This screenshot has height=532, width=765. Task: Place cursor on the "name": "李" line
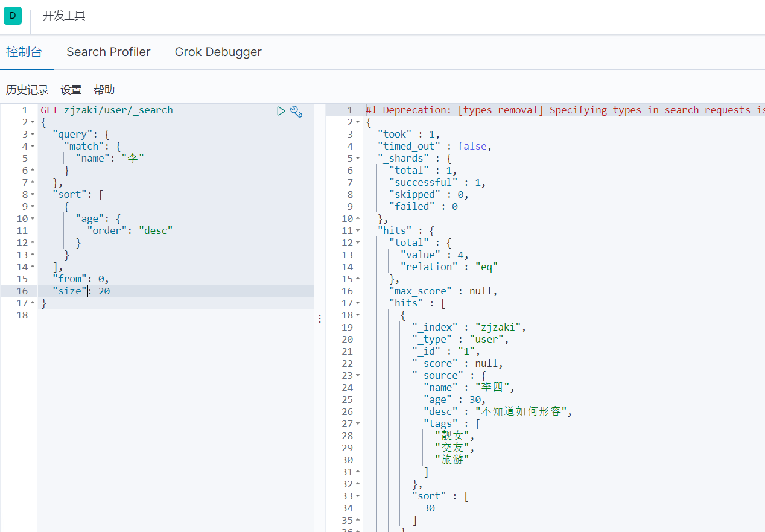tap(110, 159)
